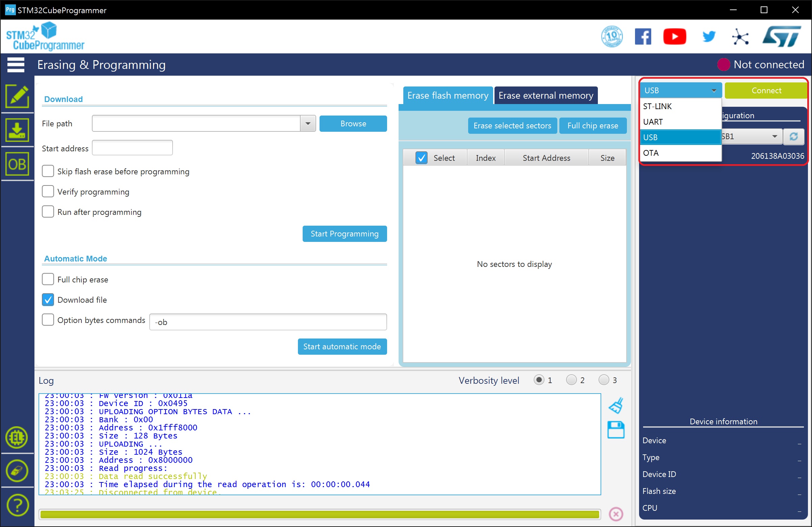Open the memory edit pencil icon
The width and height of the screenshot is (812, 527).
pyautogui.click(x=17, y=97)
